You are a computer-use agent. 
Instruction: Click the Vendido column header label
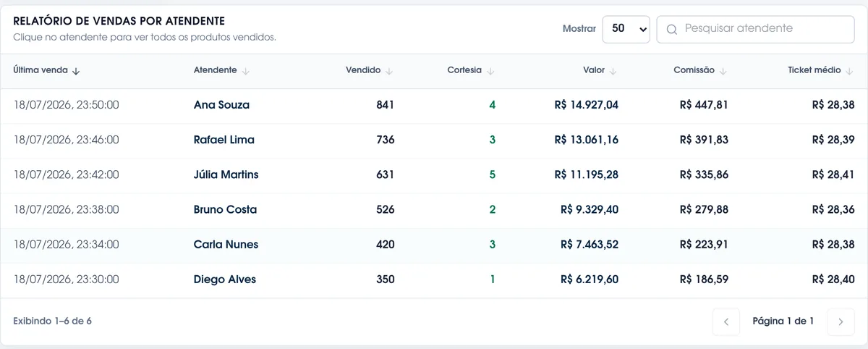[x=363, y=70]
